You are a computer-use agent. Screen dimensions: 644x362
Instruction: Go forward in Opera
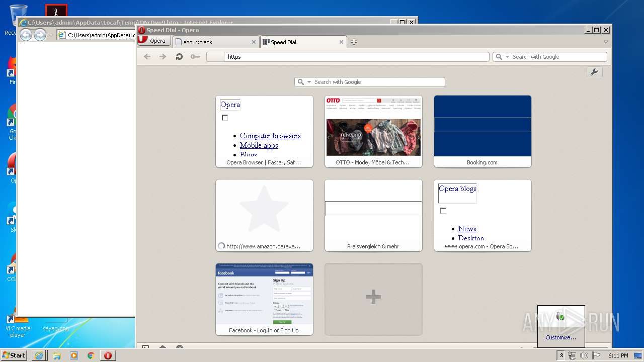pos(163,57)
